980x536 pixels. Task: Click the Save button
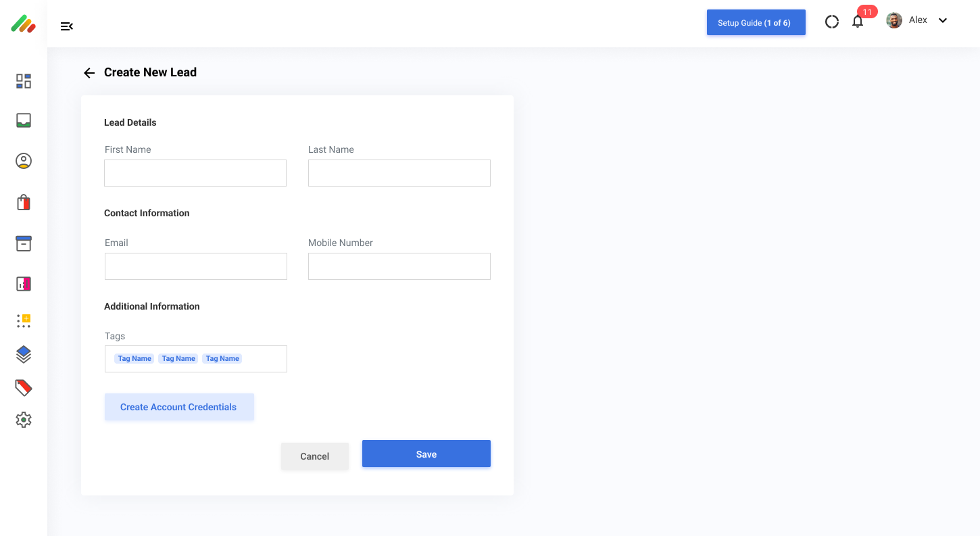pos(426,454)
